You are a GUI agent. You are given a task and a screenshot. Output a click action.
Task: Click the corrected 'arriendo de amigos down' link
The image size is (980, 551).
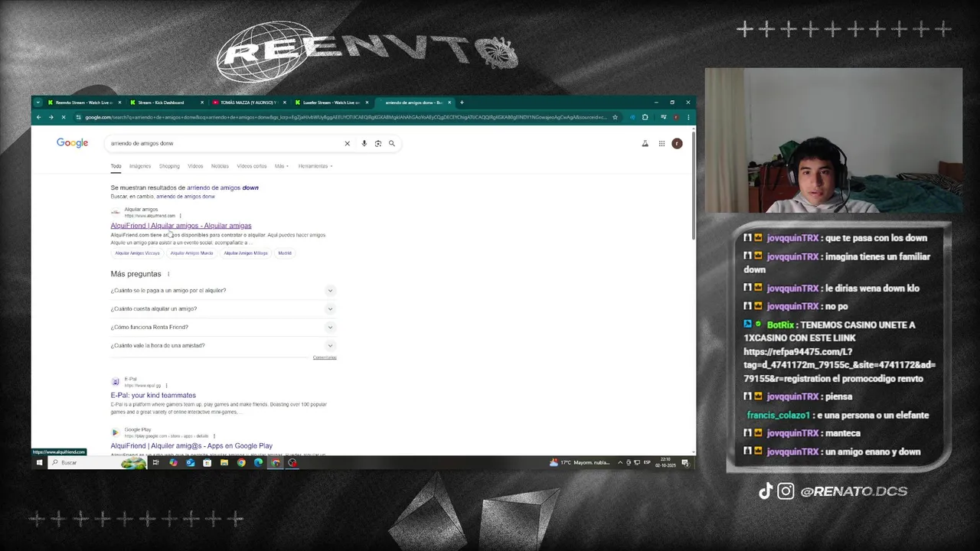tap(223, 187)
